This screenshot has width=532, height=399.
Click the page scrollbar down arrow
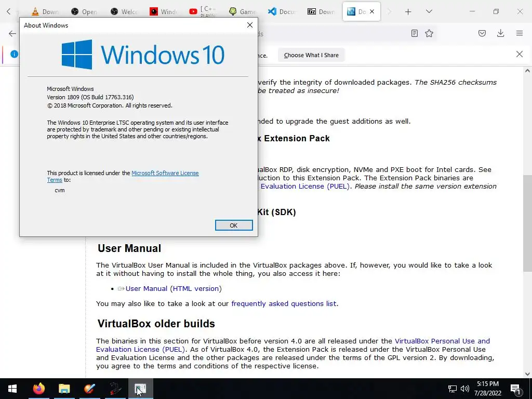527,374
